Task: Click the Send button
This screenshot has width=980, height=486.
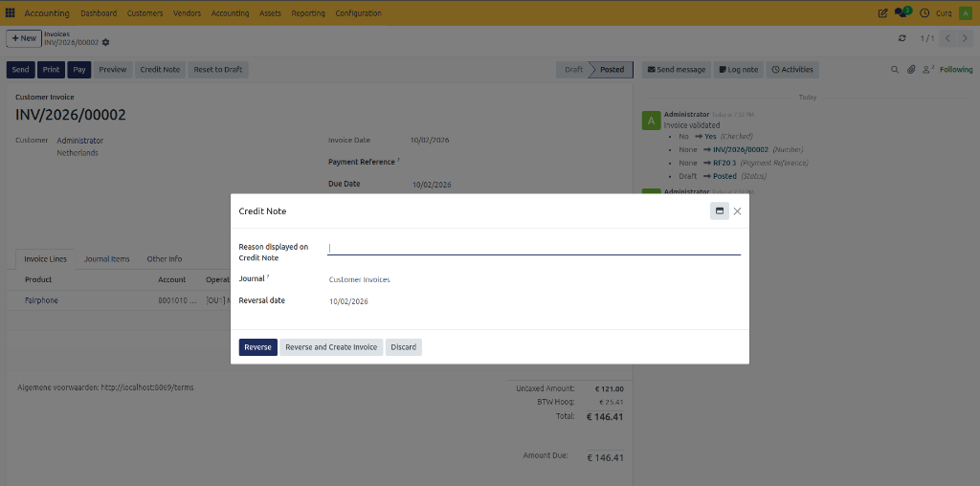Action: (20, 69)
